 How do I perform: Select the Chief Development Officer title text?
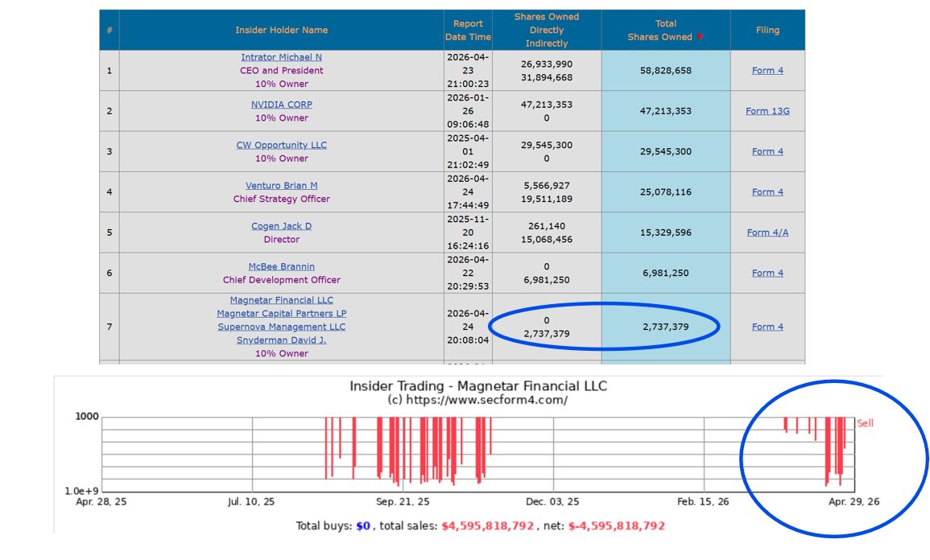click(x=281, y=280)
